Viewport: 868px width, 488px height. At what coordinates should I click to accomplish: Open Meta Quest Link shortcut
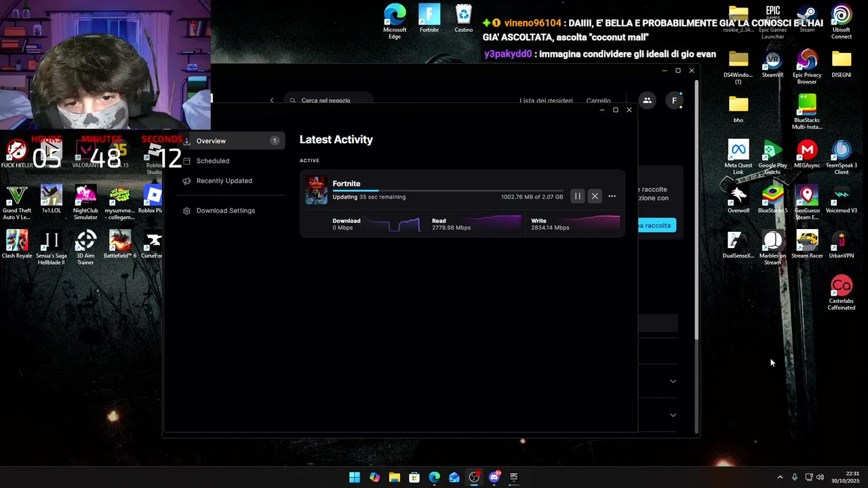point(738,158)
